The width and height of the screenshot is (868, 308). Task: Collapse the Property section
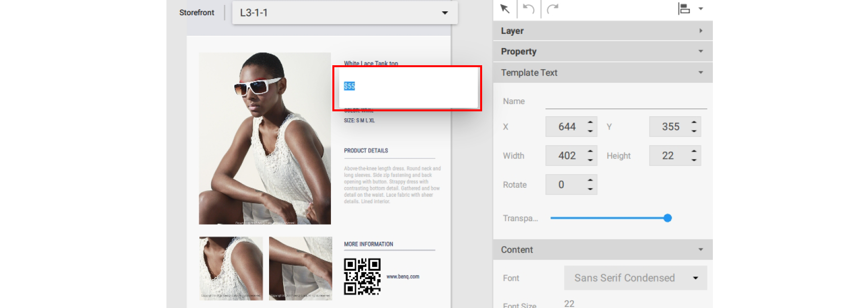point(701,51)
